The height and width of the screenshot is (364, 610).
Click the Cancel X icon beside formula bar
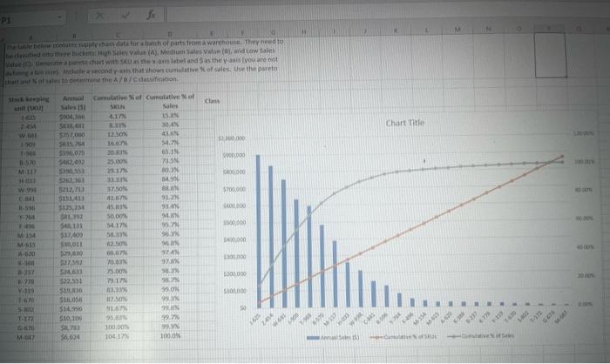pos(100,16)
